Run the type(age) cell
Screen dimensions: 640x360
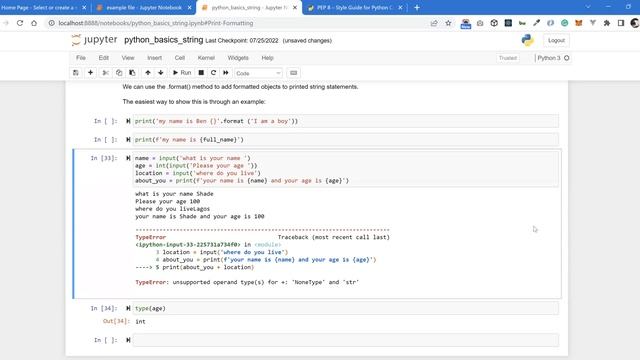pyautogui.click(x=128, y=309)
